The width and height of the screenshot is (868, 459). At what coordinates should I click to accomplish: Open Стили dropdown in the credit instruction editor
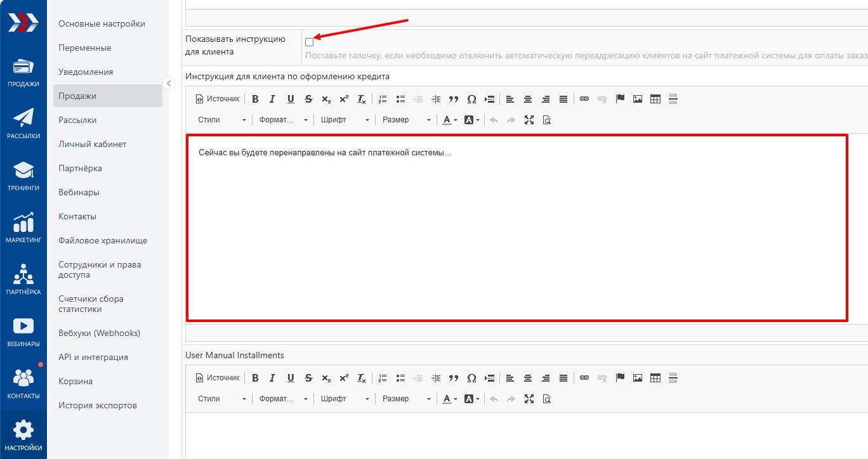tap(222, 120)
